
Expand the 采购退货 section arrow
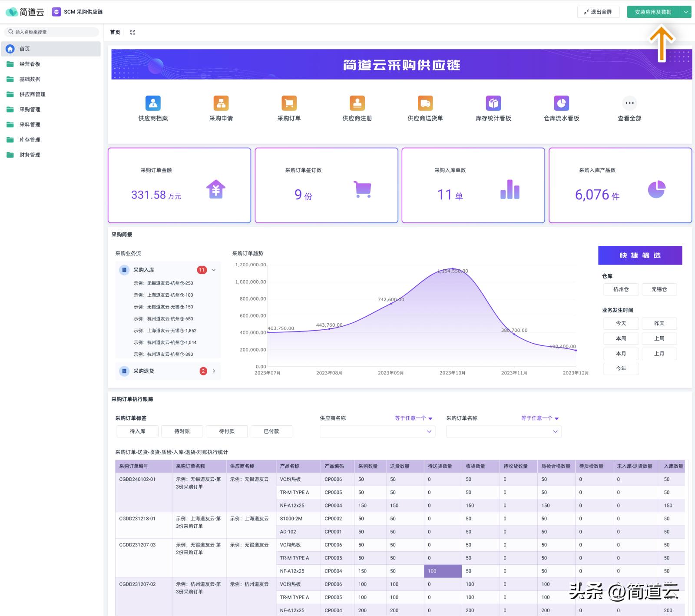[x=214, y=371]
